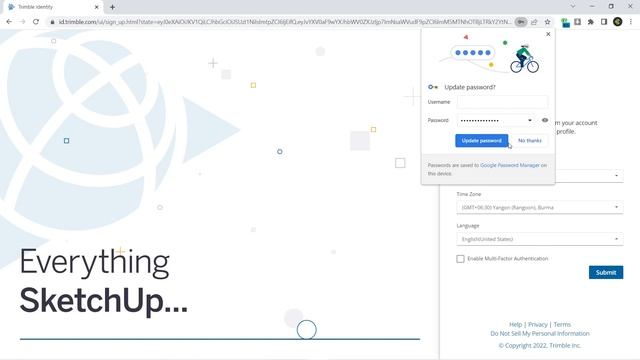This screenshot has height=360, width=640.
Task: Open the Chrome profile avatar
Action: [x=618, y=22]
